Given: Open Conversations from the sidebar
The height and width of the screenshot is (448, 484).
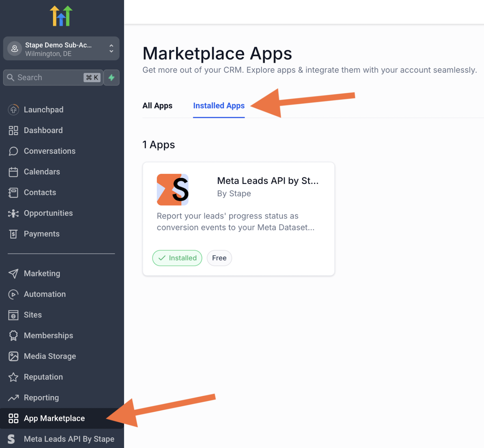Looking at the screenshot, I should (x=13, y=151).
